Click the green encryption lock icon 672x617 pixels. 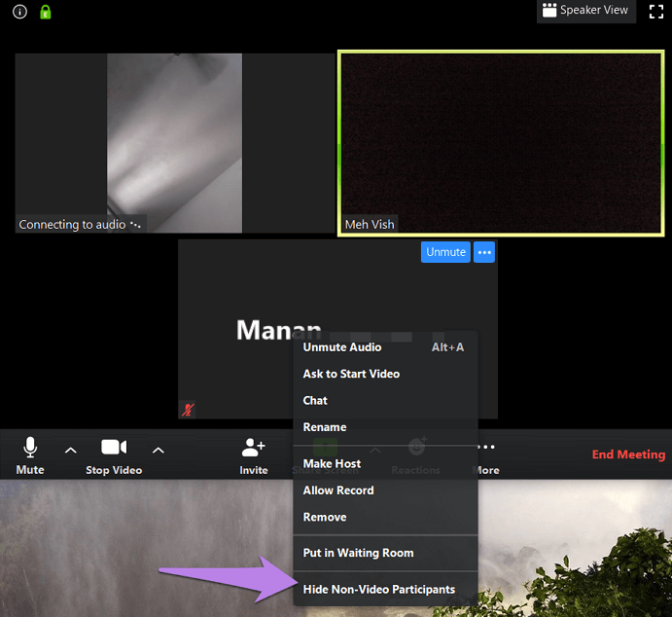pyautogui.click(x=46, y=12)
